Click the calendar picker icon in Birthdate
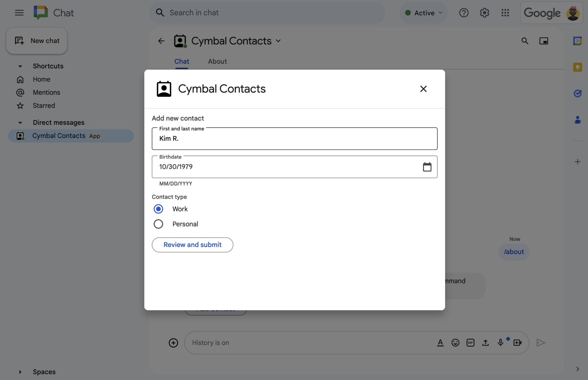Screen dimensions: 588x380 [427, 167]
